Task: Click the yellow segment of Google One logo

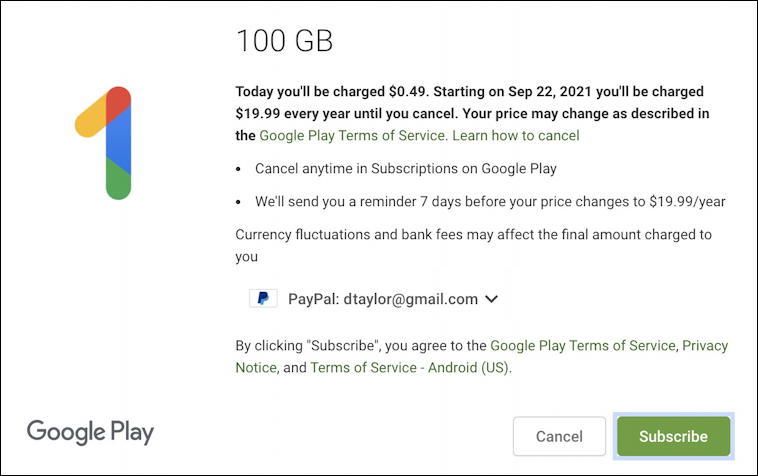Action: (90, 117)
